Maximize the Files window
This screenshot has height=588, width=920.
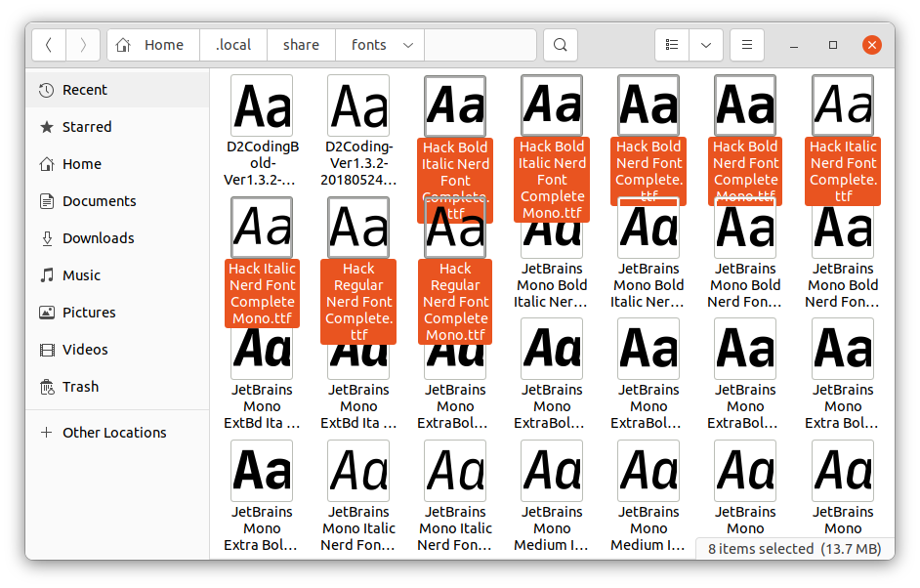[832, 45]
